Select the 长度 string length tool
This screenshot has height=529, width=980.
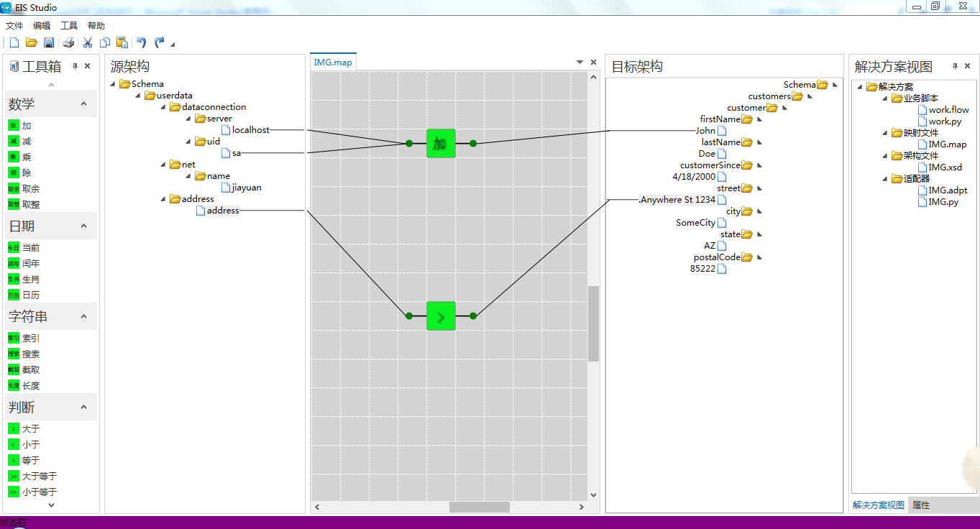click(24, 386)
